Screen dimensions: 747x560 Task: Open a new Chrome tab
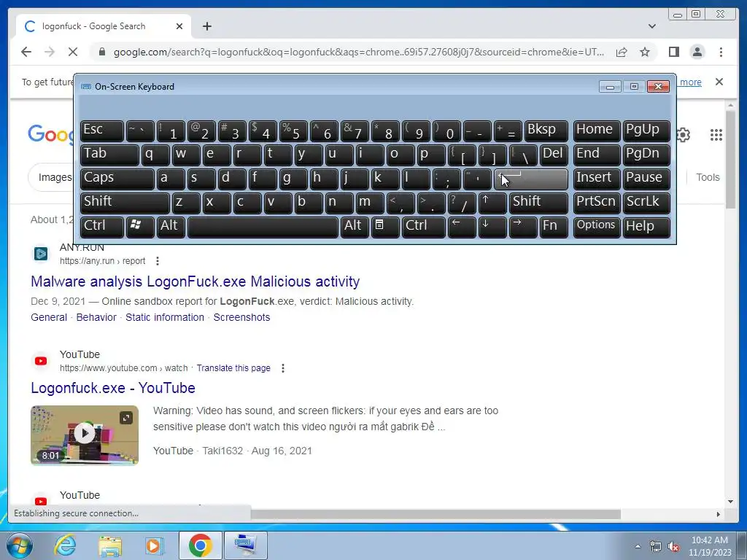(206, 26)
